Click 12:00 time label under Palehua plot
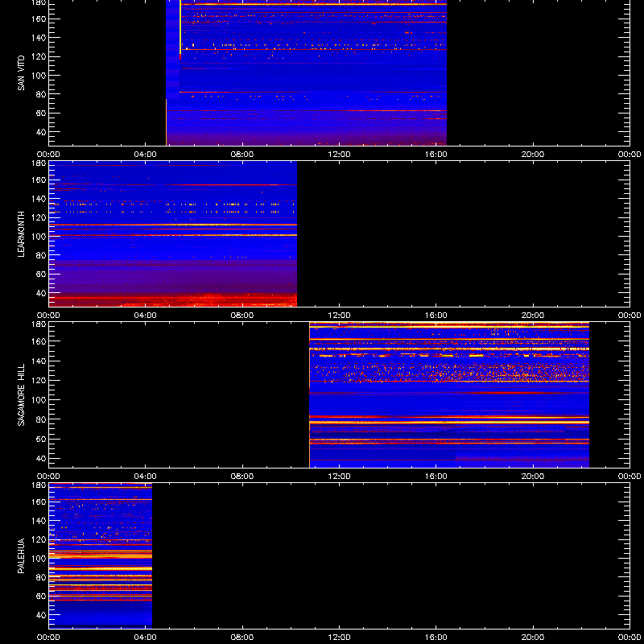This screenshot has height=644, width=644. (x=339, y=638)
